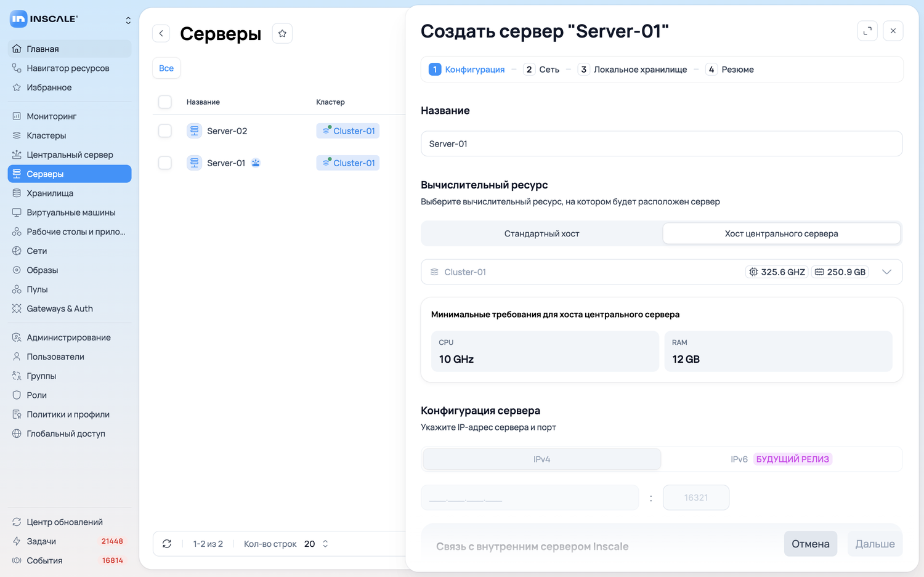The image size is (924, 577).
Task: Toggle the select-all checkbox in table header
Action: pos(165,102)
